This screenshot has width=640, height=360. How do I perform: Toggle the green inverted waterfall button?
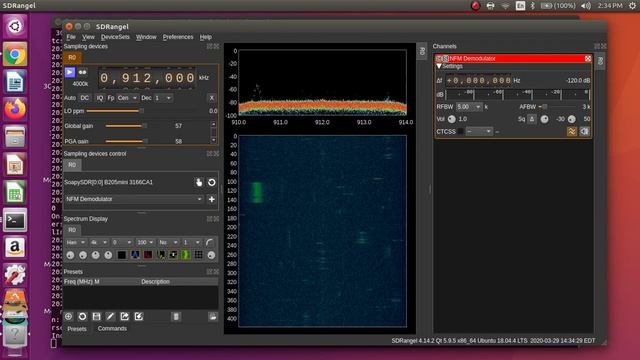pos(186,255)
